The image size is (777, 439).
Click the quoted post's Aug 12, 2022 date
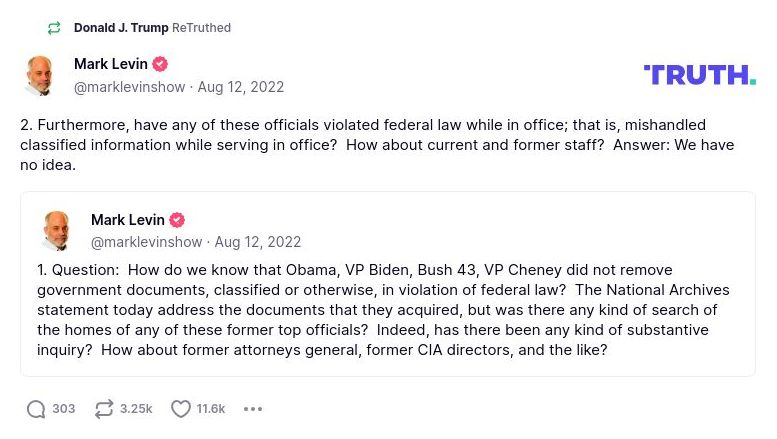258,242
